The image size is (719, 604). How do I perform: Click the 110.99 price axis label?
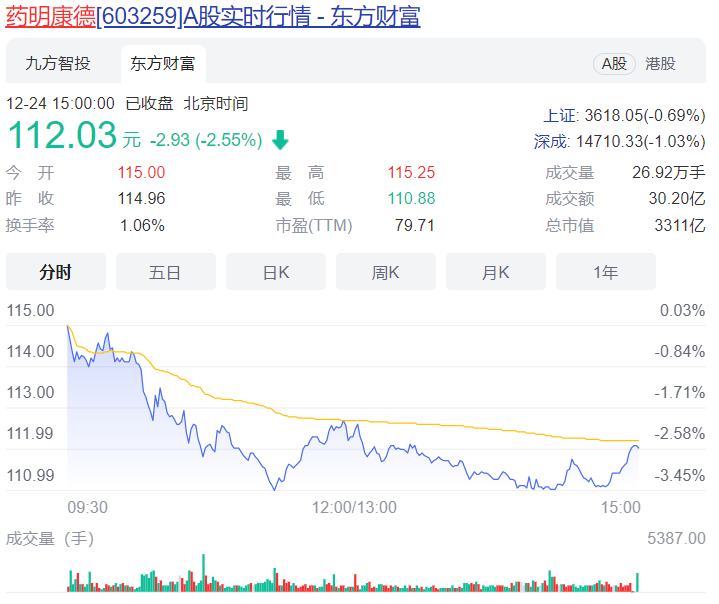[x=30, y=475]
